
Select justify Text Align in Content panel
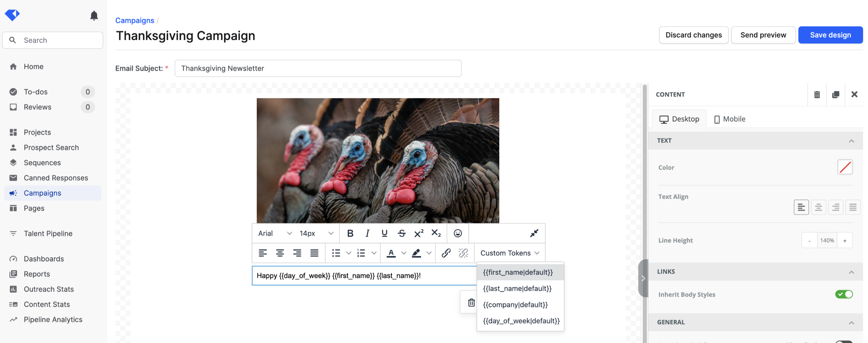pyautogui.click(x=853, y=207)
